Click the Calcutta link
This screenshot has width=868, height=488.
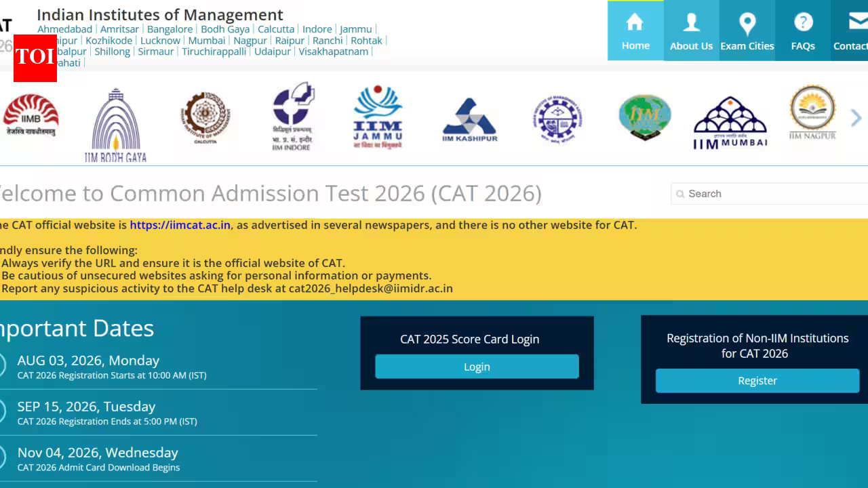276,29
